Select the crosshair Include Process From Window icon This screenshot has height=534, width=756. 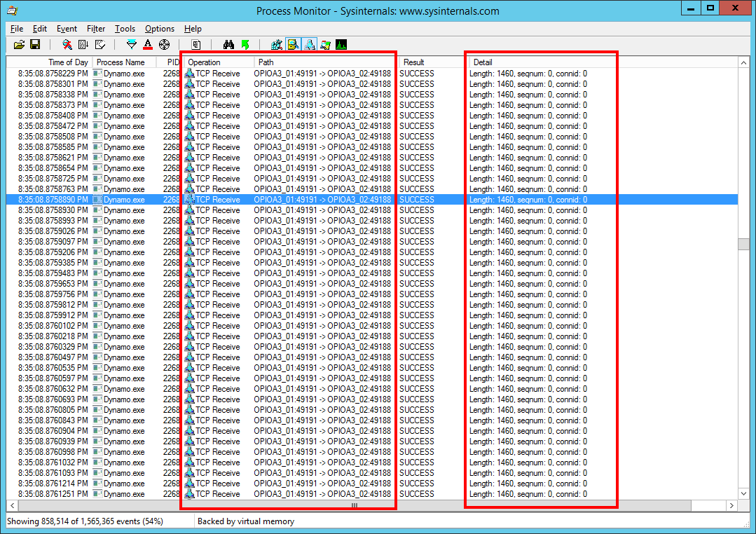click(x=164, y=45)
